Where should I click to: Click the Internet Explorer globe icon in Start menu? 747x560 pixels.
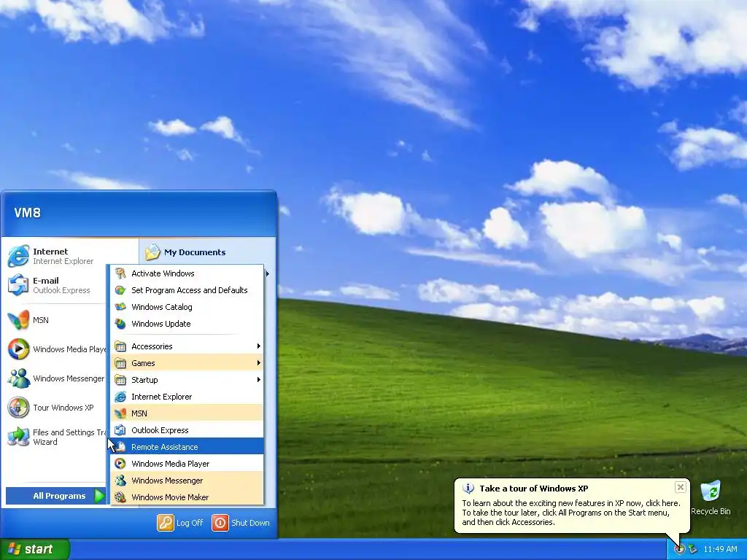pyautogui.click(x=18, y=256)
